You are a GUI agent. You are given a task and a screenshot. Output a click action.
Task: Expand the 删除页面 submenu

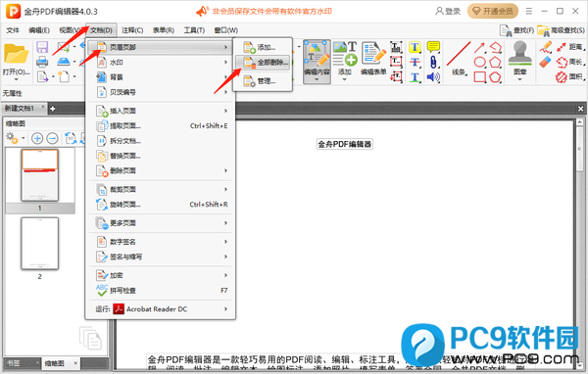click(161, 171)
